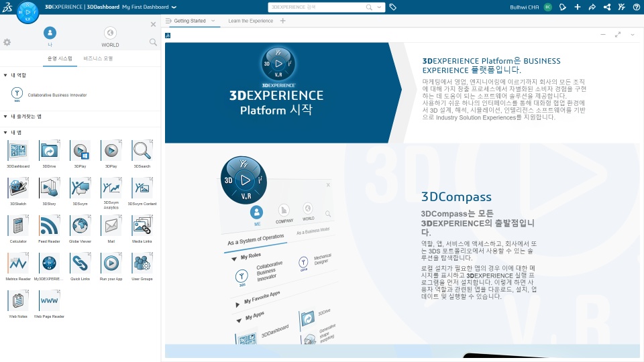
Task: Open the tag icon next to search
Action: pos(392,7)
